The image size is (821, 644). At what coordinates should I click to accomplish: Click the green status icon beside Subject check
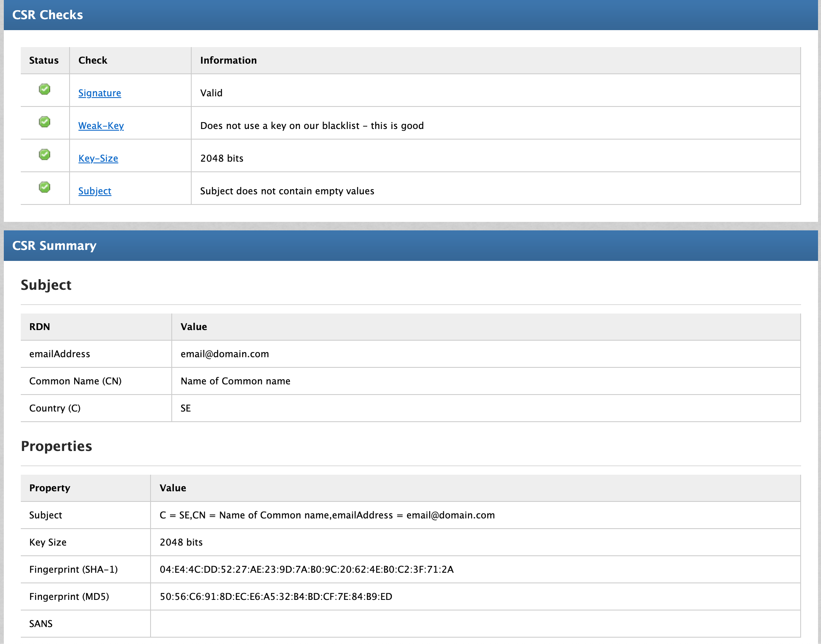pos(45,187)
